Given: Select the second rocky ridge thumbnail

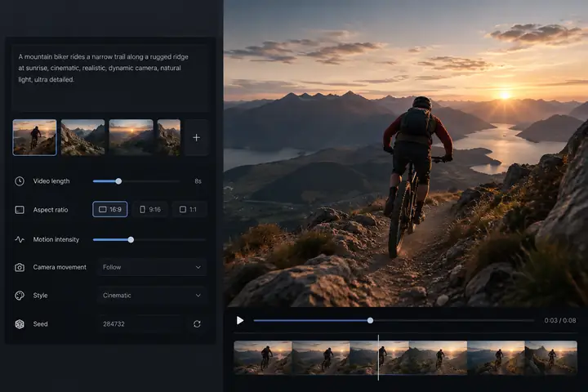Looking at the screenshot, I should click(82, 137).
